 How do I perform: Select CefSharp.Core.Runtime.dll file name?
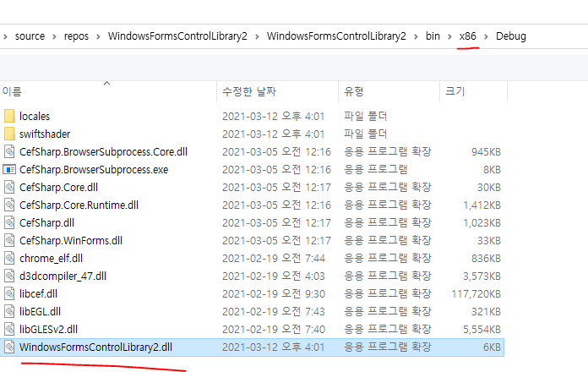79,205
